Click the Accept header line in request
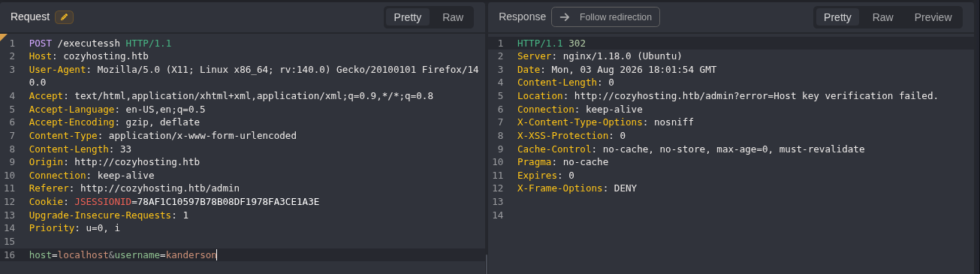Image resolution: width=980 pixels, height=274 pixels. (x=231, y=96)
